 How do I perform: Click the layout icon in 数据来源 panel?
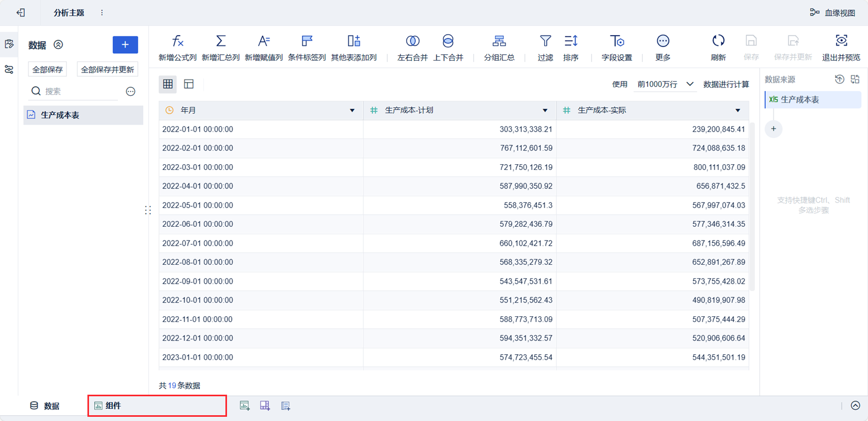(x=855, y=79)
